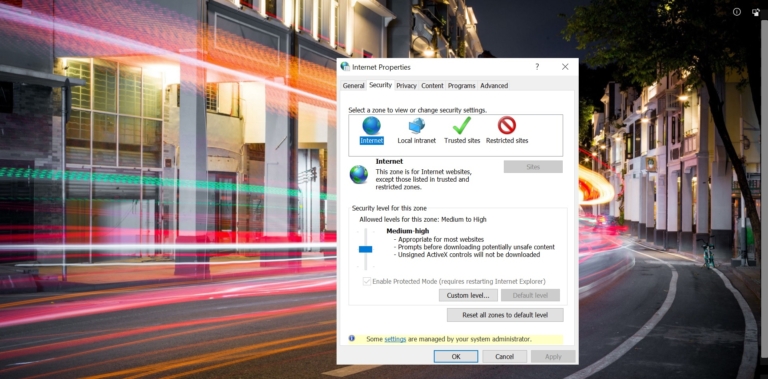
Task: Open the Programs tab
Action: click(x=461, y=86)
